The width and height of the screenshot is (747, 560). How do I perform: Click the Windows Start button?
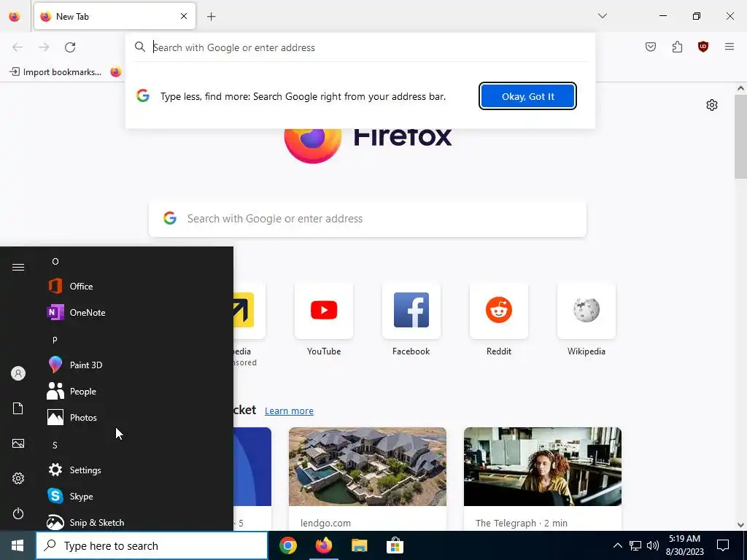[18, 545]
